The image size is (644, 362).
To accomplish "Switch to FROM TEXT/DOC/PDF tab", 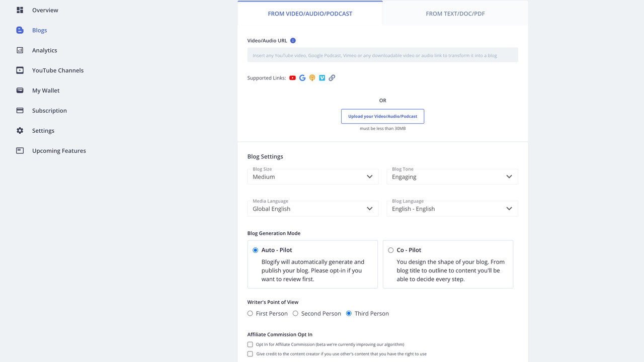I will click(455, 14).
